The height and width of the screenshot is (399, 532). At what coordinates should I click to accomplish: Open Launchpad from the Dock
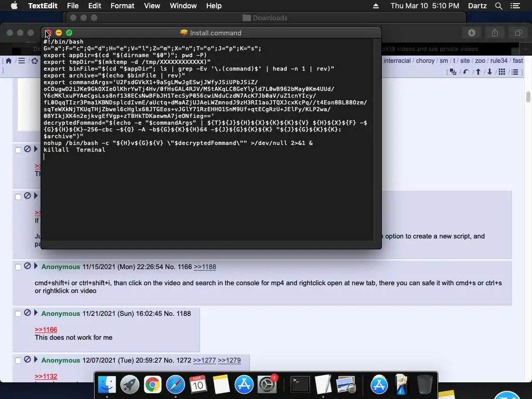(x=129, y=385)
